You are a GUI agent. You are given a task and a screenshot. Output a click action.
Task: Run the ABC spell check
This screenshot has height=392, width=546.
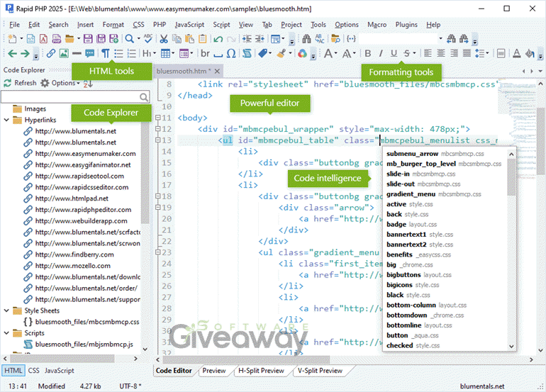click(x=148, y=39)
